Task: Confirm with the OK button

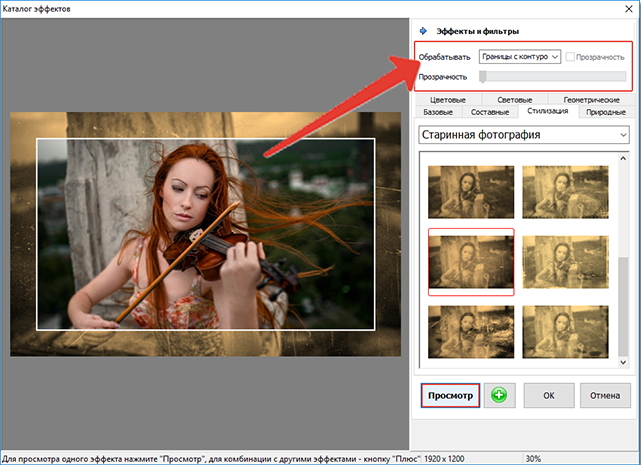Action: point(549,395)
